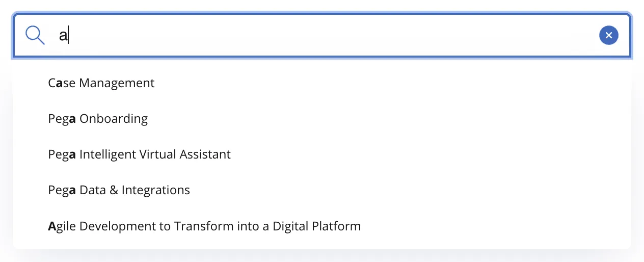Select the "Case Management" suggestion
The width and height of the screenshot is (644, 262).
[x=101, y=83]
